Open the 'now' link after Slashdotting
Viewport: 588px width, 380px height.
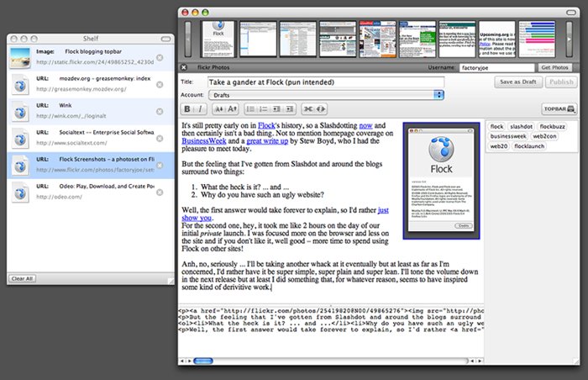tap(365, 125)
